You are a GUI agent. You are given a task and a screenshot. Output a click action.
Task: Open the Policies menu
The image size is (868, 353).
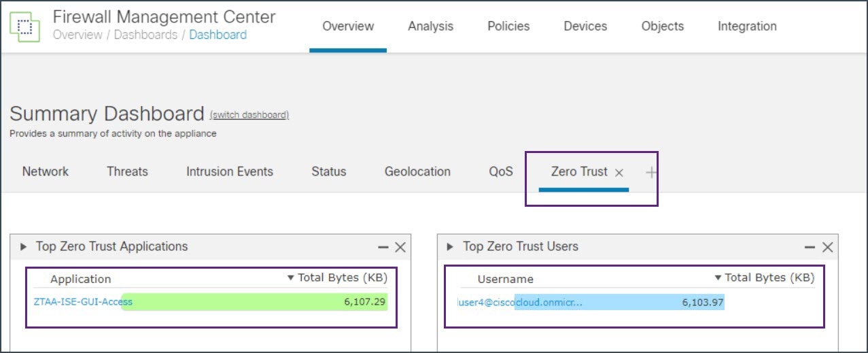(x=508, y=27)
